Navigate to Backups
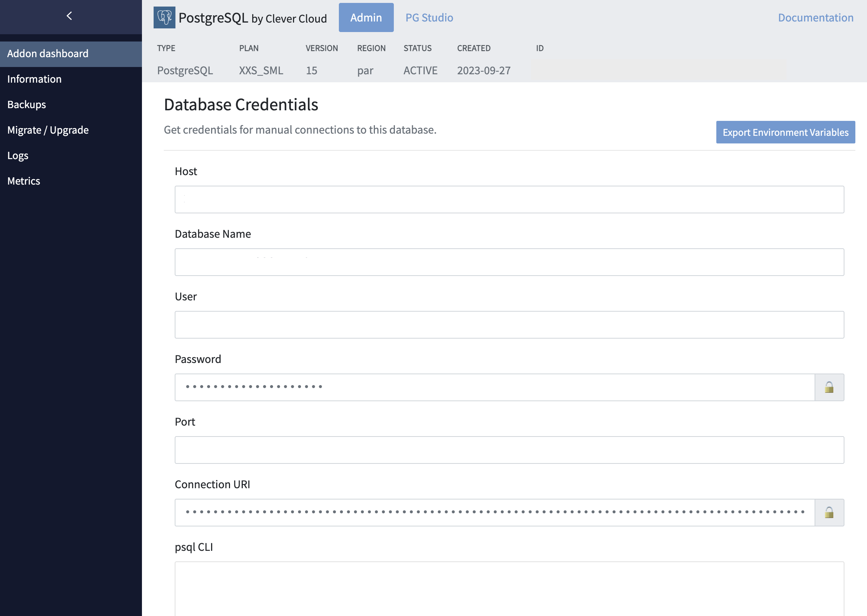Screen dimensions: 867x616 (x=27, y=104)
